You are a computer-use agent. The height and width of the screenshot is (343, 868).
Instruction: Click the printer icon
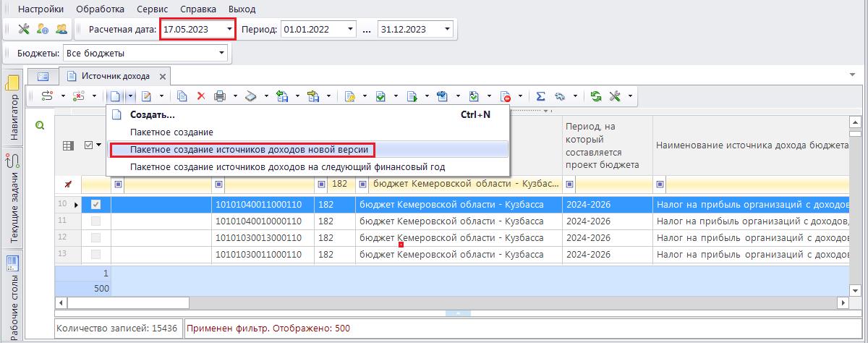(x=220, y=96)
